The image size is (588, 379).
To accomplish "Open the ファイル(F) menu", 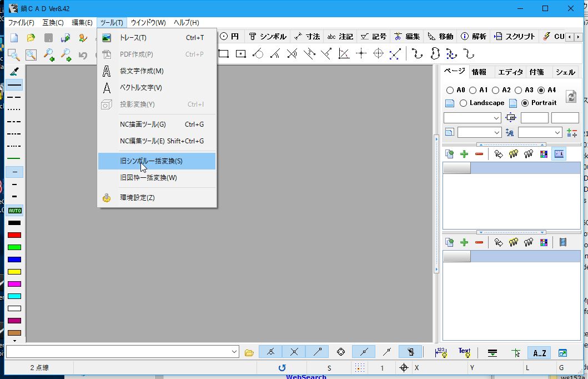I will pos(21,23).
